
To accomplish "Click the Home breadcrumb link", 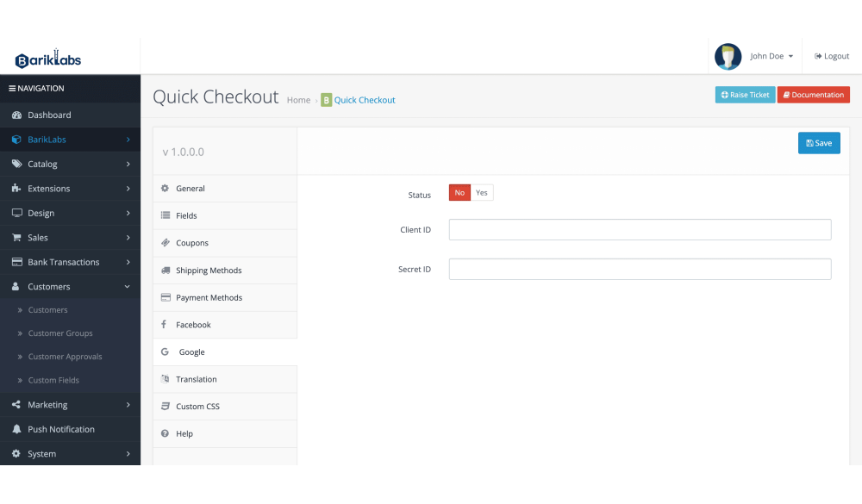I will (298, 100).
